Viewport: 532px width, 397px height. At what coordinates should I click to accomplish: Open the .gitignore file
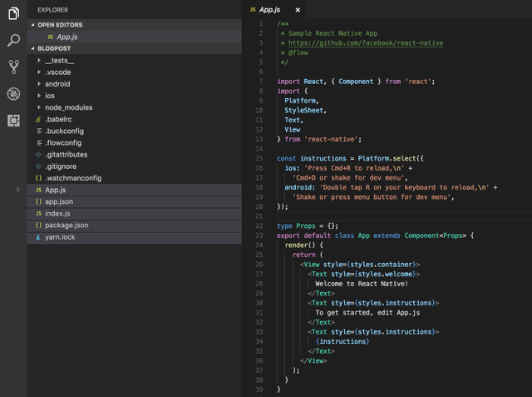135,166
